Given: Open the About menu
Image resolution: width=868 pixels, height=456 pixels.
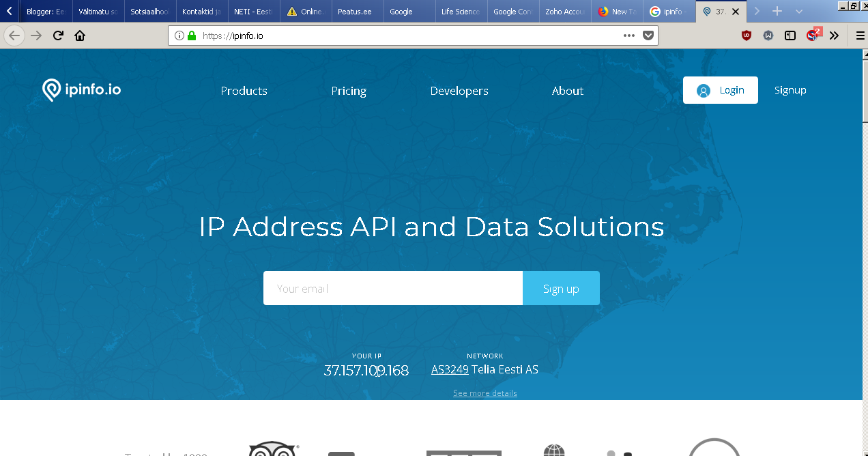Looking at the screenshot, I should click(x=568, y=91).
